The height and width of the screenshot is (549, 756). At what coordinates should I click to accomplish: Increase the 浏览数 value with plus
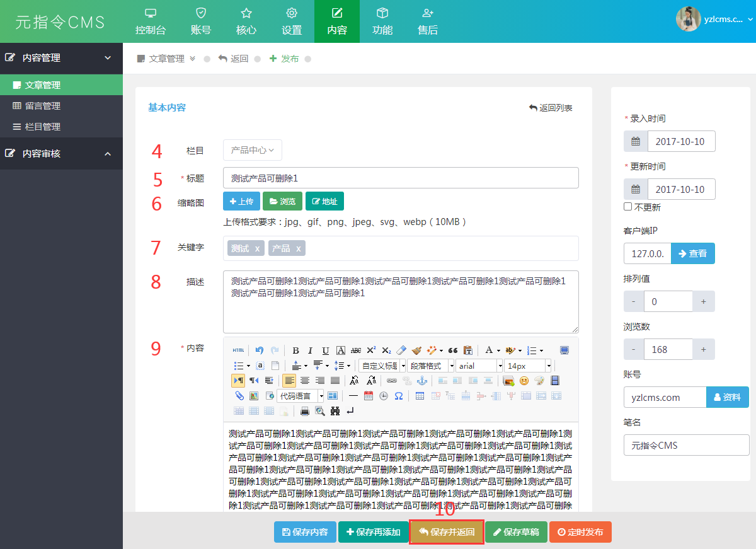coord(703,349)
